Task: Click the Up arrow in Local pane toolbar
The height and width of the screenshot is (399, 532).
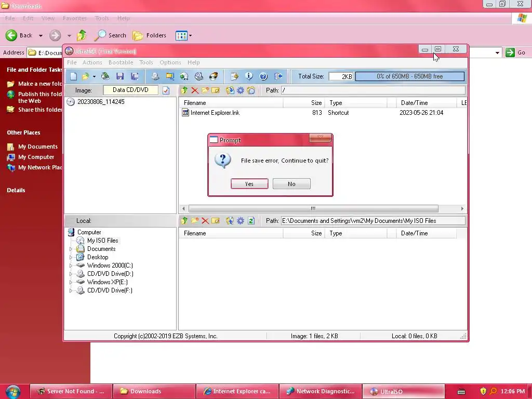Action: (184, 221)
